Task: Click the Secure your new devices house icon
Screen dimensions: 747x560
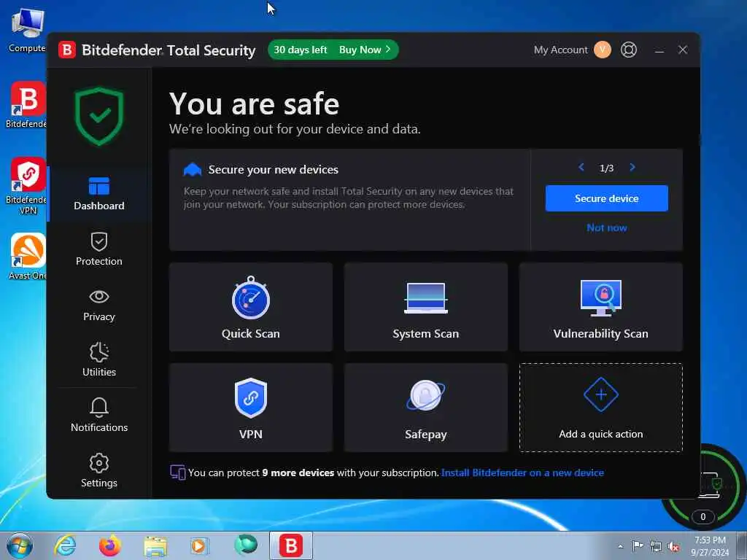Action: point(193,169)
